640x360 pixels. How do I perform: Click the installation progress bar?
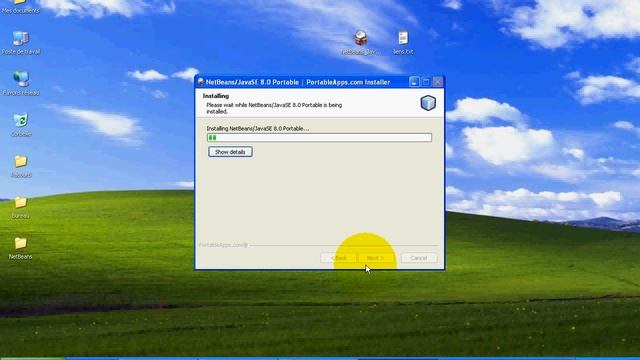[319, 138]
